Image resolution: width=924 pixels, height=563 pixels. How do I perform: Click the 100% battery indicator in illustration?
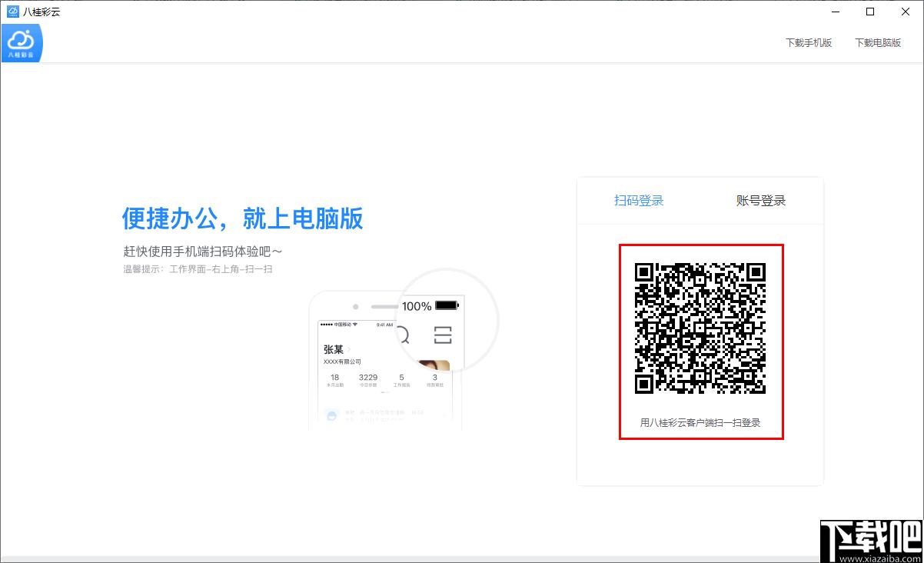pyautogui.click(x=430, y=306)
